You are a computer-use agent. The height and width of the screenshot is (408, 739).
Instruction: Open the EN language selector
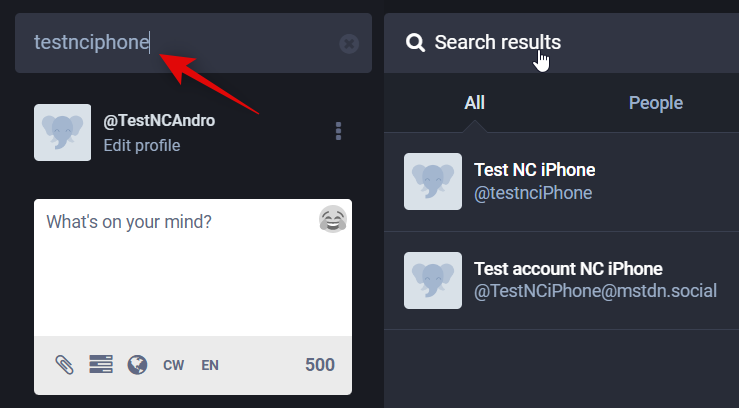click(210, 365)
